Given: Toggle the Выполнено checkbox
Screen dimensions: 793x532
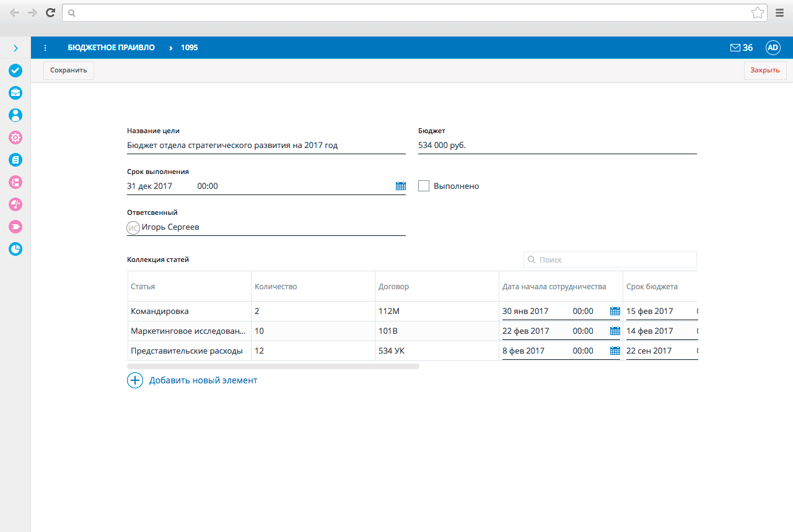Looking at the screenshot, I should 424,186.
